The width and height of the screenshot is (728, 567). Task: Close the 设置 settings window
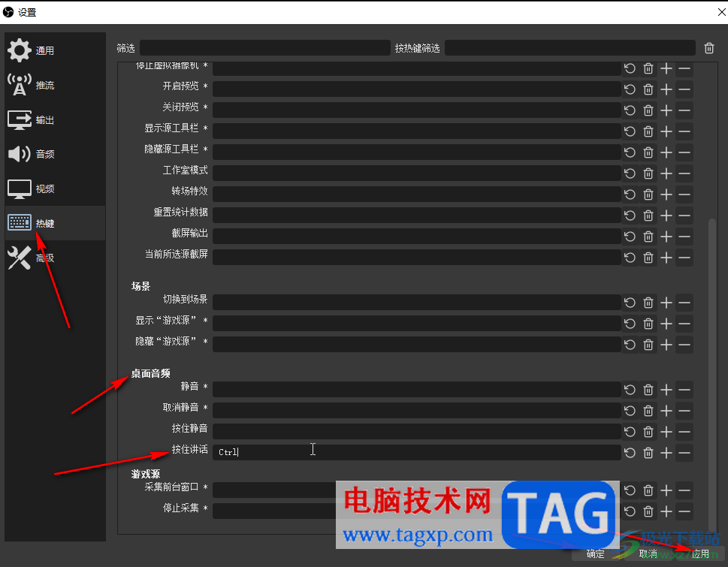click(x=721, y=12)
